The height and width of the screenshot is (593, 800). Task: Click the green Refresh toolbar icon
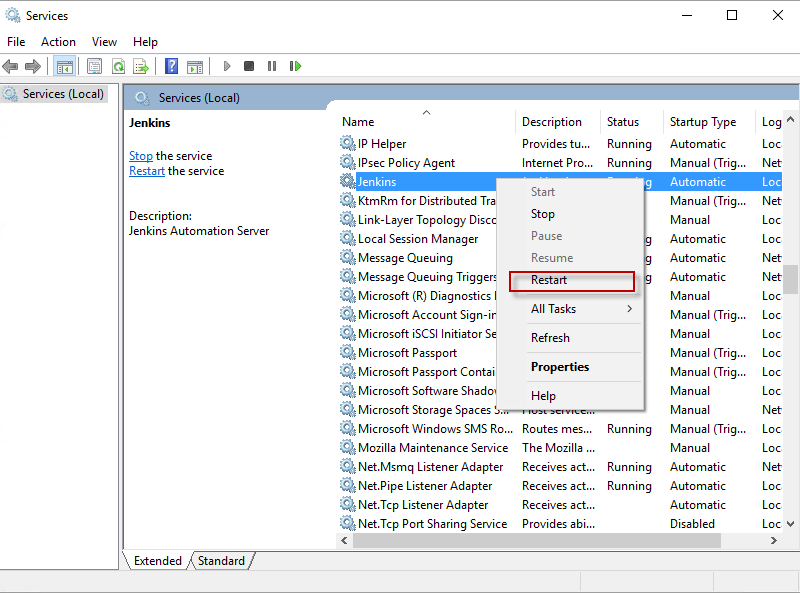118,66
